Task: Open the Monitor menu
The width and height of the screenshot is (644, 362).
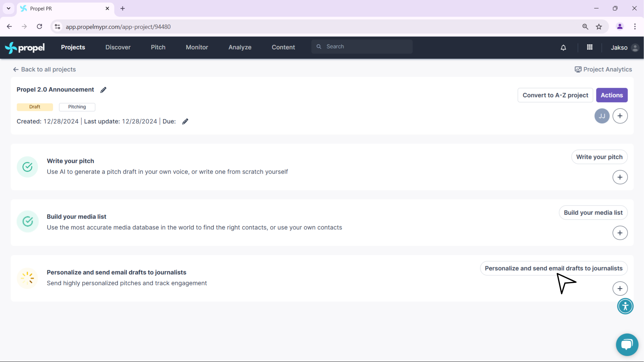Action: click(197, 47)
